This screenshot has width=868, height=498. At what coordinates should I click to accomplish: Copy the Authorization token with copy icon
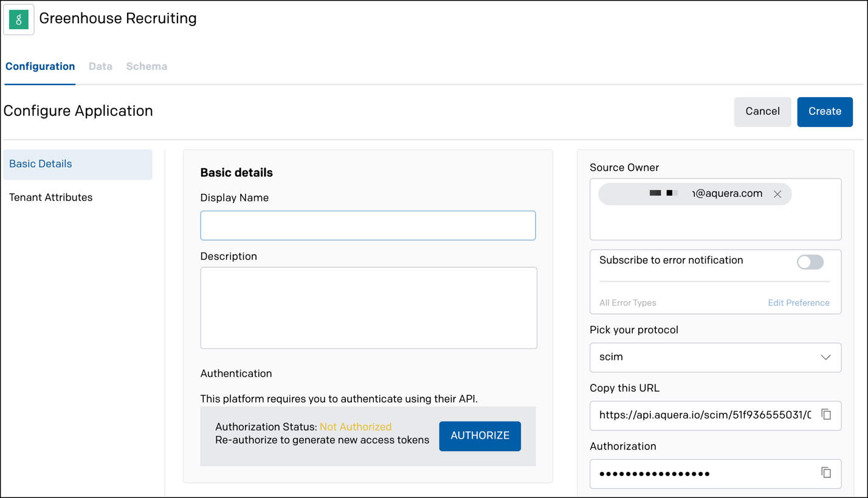click(x=826, y=472)
